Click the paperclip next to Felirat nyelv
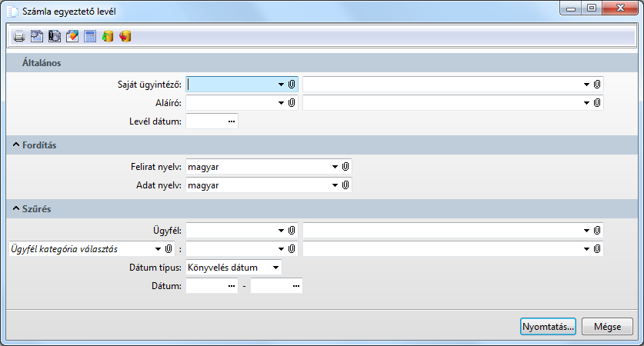Image resolution: width=644 pixels, height=346 pixels. [x=346, y=166]
